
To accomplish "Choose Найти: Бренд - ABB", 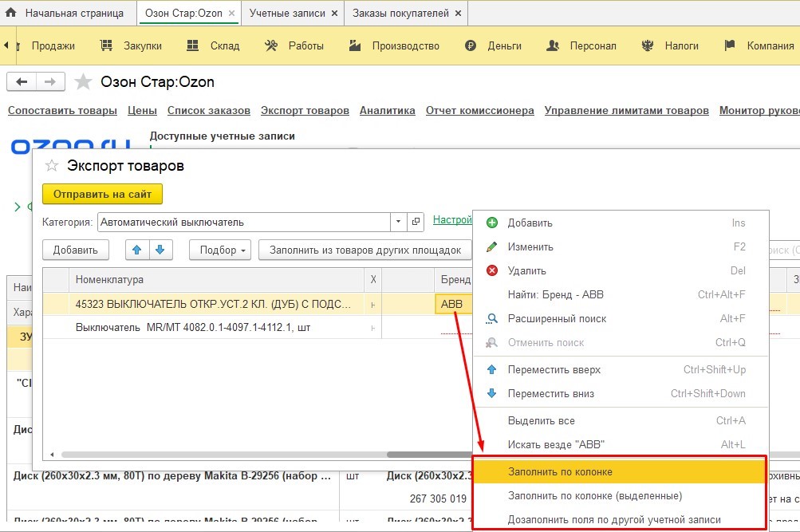I will coord(621,295).
